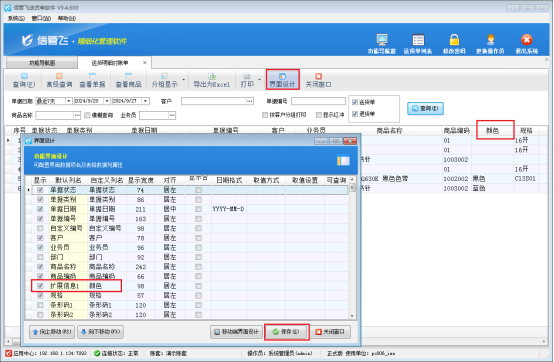Click the 修改密码 lock icon
This screenshot has width=554, height=362.
pos(454,40)
